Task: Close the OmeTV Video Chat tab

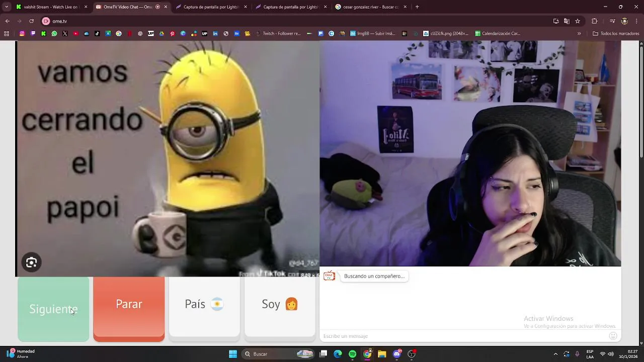Action: pos(166,7)
